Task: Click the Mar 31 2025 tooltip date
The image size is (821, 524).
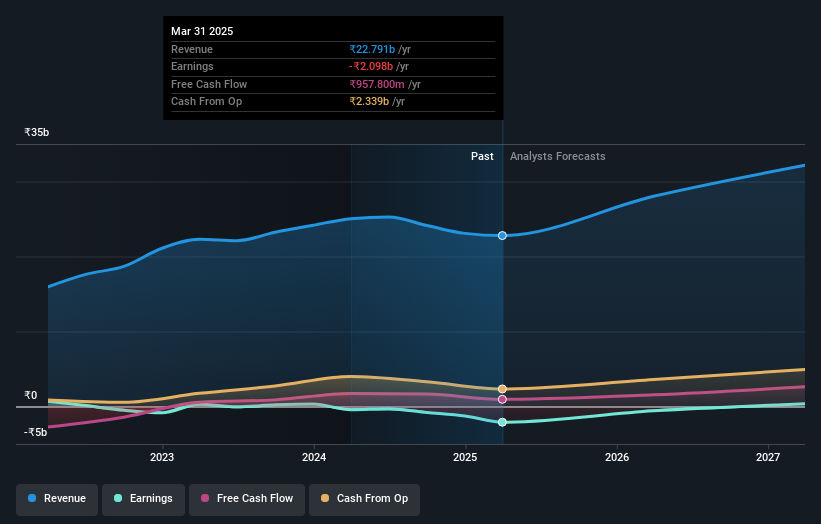Action: click(x=202, y=31)
